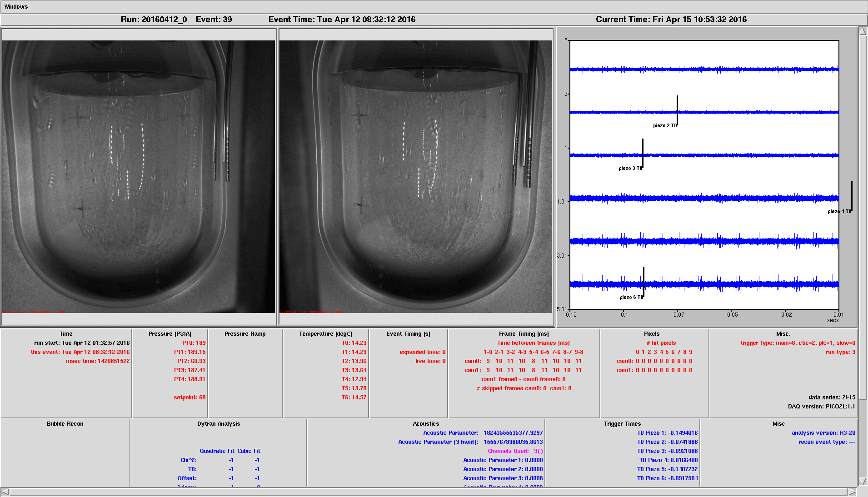This screenshot has width=868, height=497.
Task: Click the 'Chi^2:' row label
Action: pyautogui.click(x=189, y=460)
